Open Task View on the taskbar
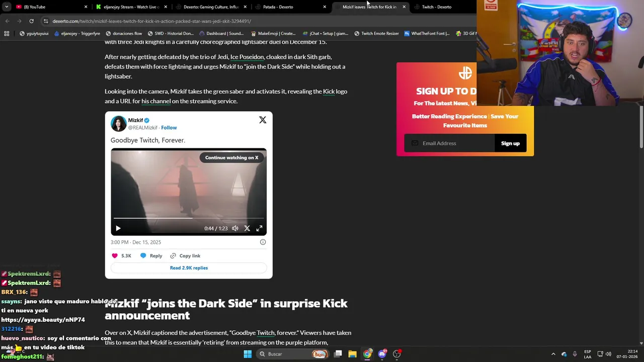The width and height of the screenshot is (644, 362). point(338,354)
